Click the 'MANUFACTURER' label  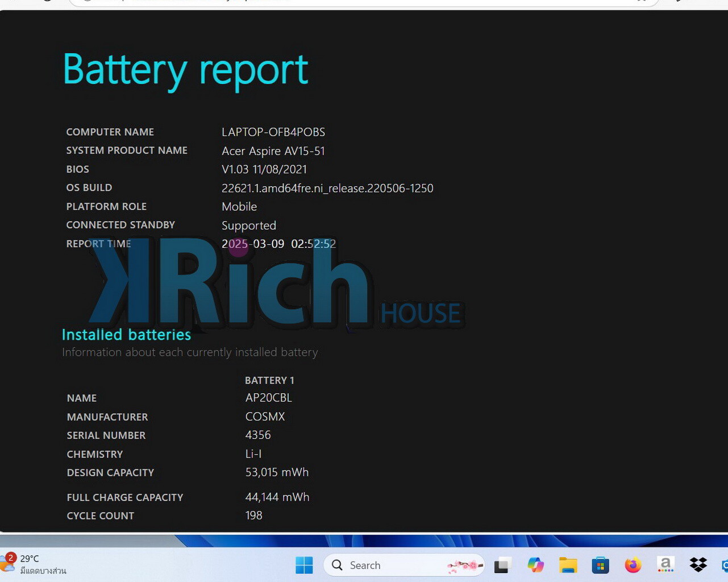(x=107, y=417)
